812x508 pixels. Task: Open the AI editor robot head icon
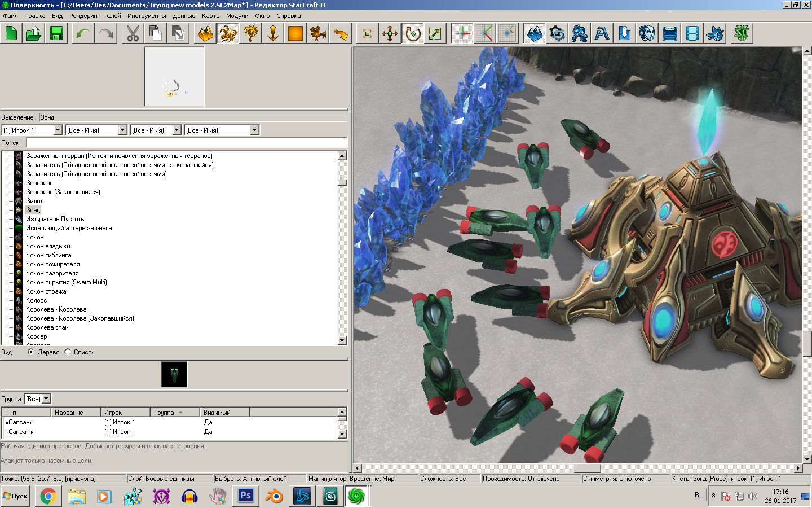tap(647, 33)
